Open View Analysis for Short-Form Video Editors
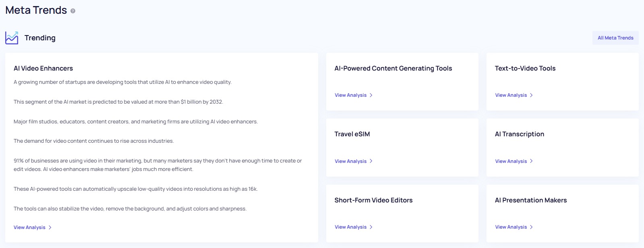 pos(350,227)
